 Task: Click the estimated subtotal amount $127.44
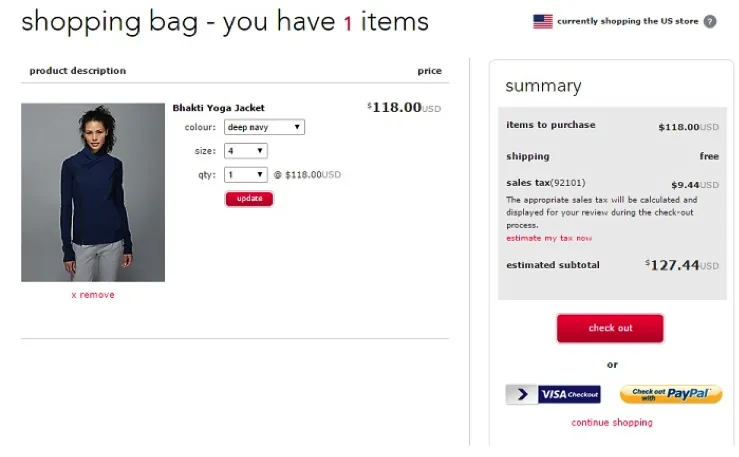pyautogui.click(x=680, y=265)
